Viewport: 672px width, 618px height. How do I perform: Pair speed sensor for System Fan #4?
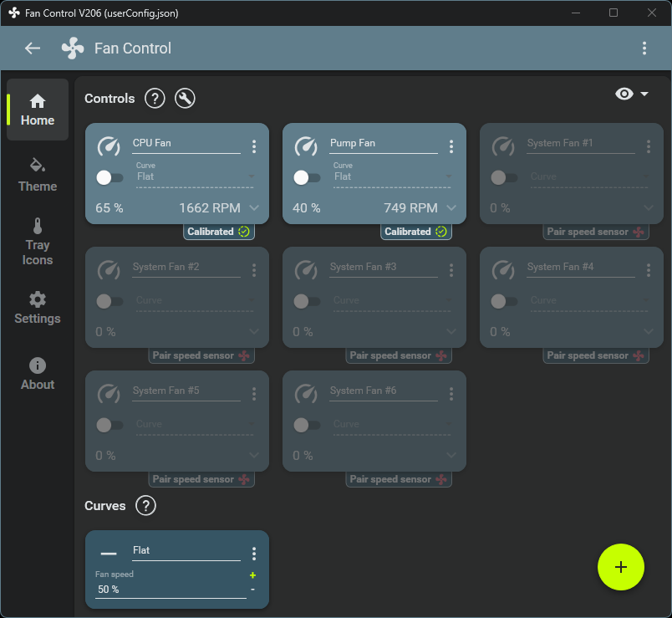[x=596, y=355]
